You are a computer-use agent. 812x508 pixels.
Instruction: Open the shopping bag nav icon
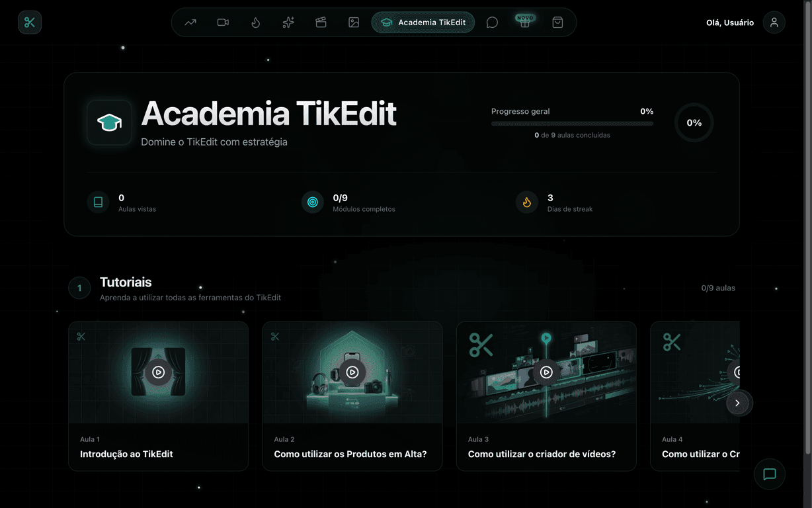(557, 22)
